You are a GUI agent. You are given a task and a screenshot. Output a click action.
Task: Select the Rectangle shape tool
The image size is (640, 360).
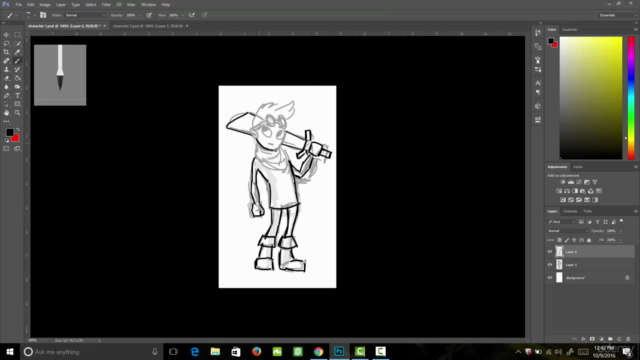17,104
